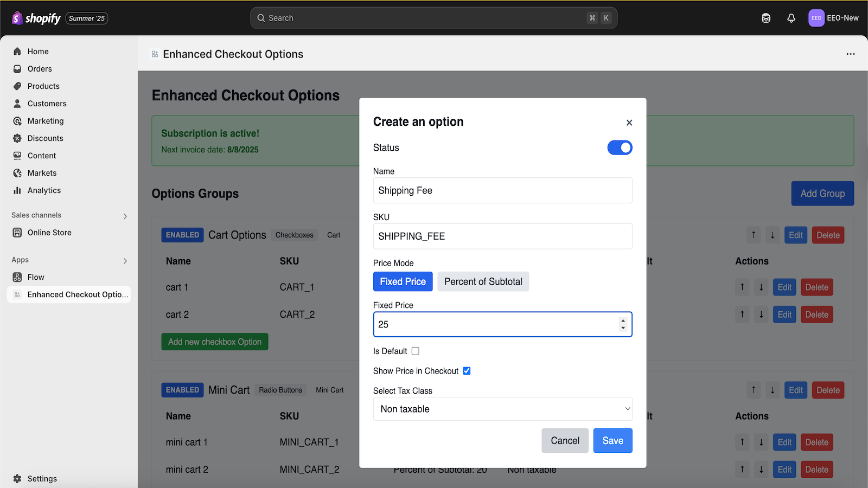Open the Flow app icon in sidebar

pyautogui.click(x=17, y=277)
